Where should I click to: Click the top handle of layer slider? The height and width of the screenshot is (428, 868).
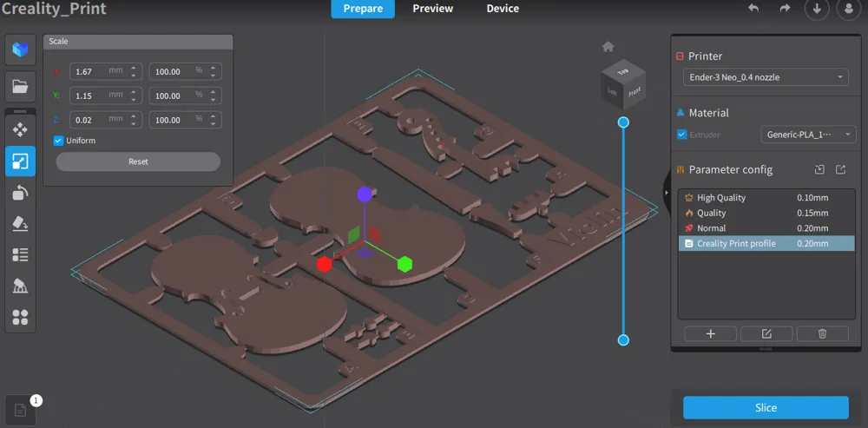[623, 122]
